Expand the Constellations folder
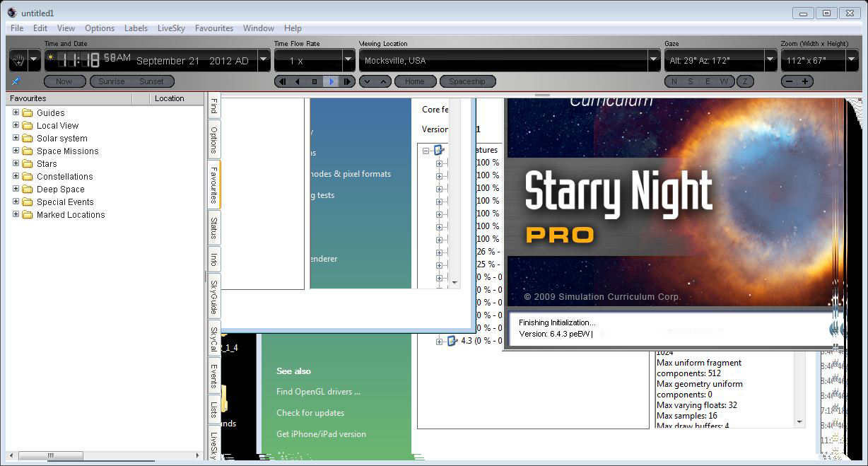This screenshot has width=868, height=466. pyautogui.click(x=16, y=176)
